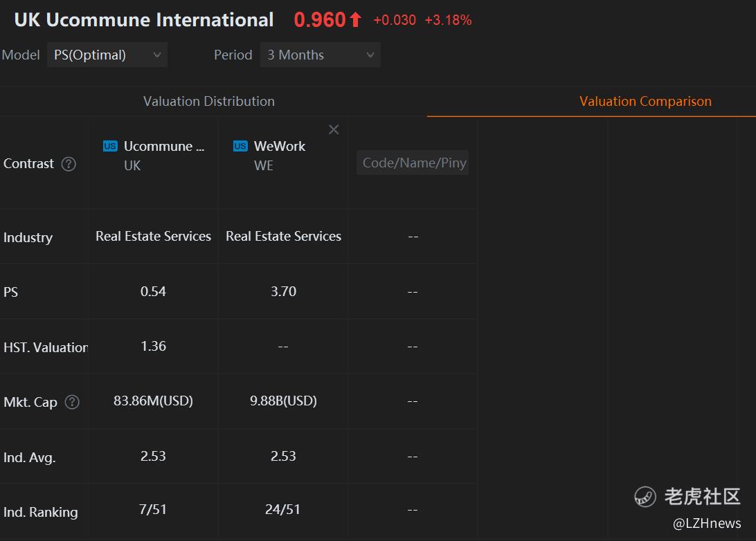This screenshot has height=541, width=756.
Task: Click the PS row label
Action: [10, 292]
